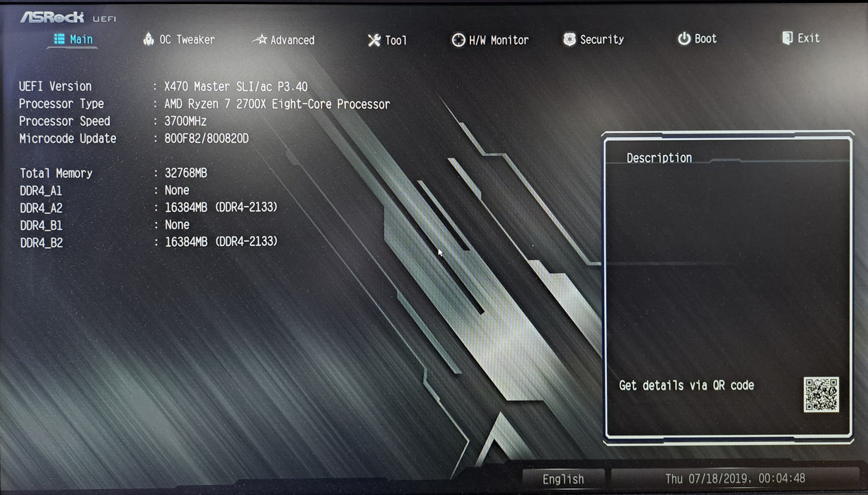Click the Get details via QR code text

tap(686, 385)
